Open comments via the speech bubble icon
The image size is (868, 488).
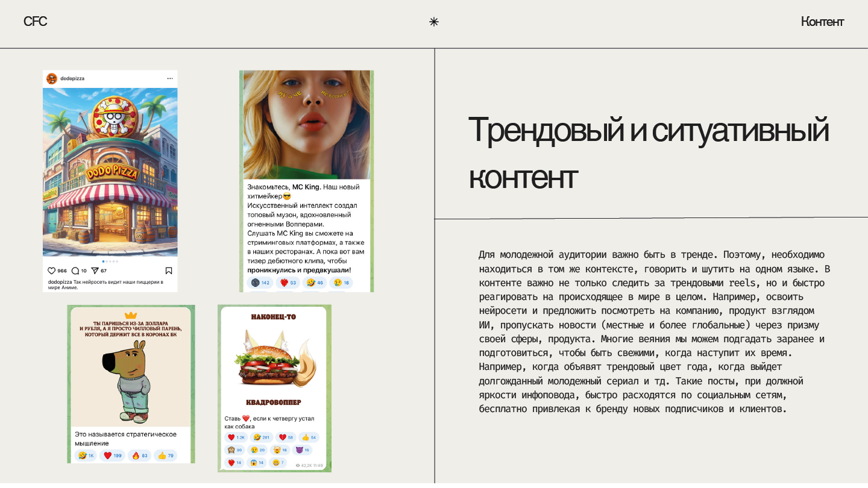tap(75, 271)
